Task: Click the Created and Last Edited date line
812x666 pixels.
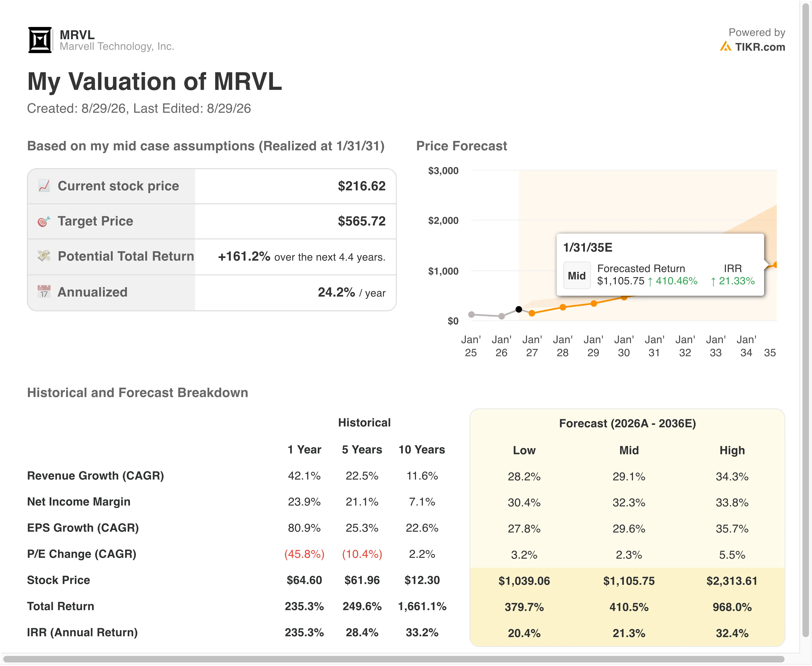Action: pyautogui.click(x=139, y=108)
